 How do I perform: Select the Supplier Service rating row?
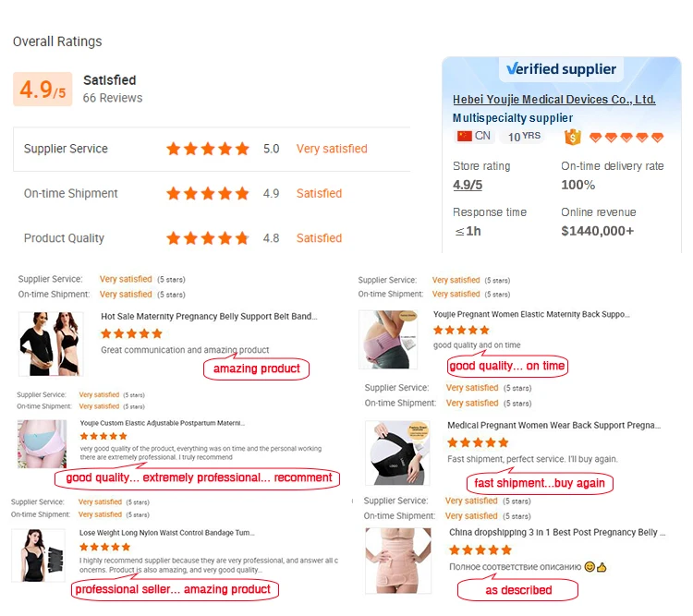(x=212, y=149)
